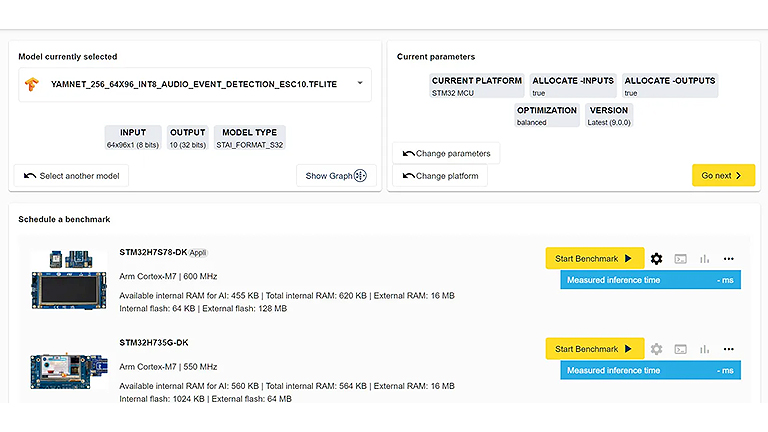Open three-dot more options for STM32H735G-DK
This screenshot has width=768, height=432.
(729, 349)
